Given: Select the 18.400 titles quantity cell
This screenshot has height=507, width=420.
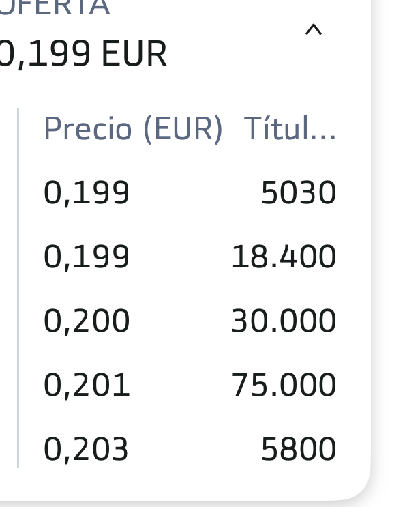Looking at the screenshot, I should click(284, 257).
